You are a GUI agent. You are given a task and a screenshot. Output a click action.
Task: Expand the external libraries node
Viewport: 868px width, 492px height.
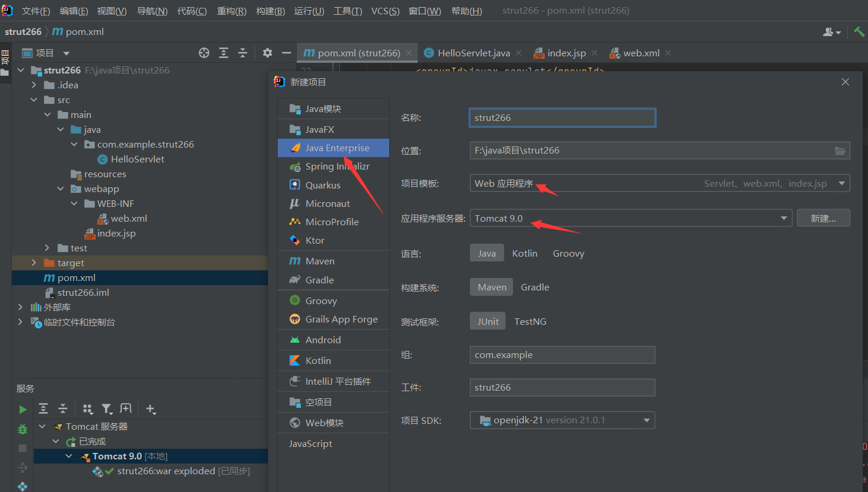click(20, 307)
